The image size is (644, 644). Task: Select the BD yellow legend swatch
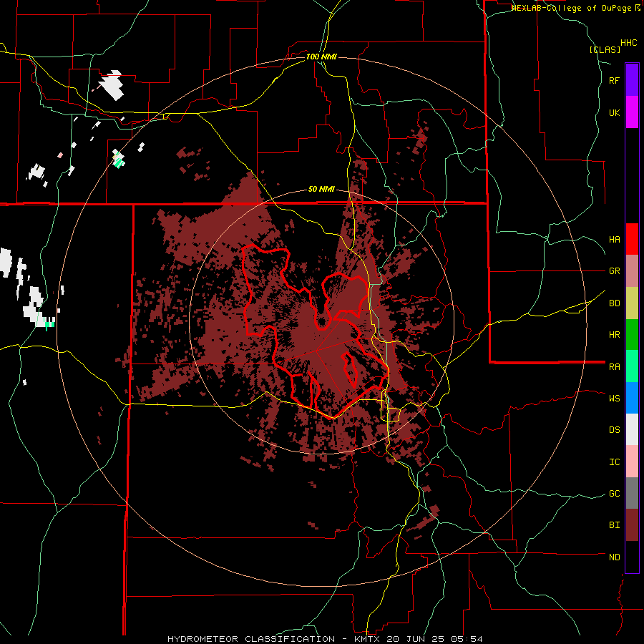pyautogui.click(x=632, y=303)
